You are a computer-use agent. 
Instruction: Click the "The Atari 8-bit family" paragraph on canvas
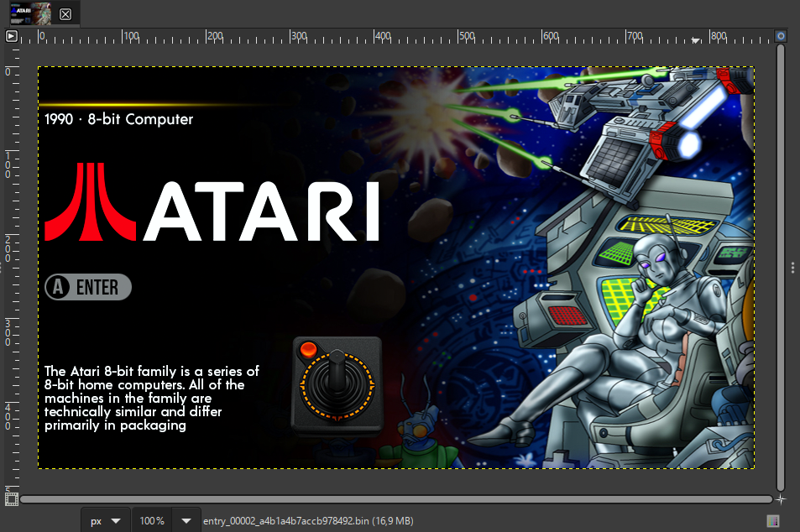point(152,398)
